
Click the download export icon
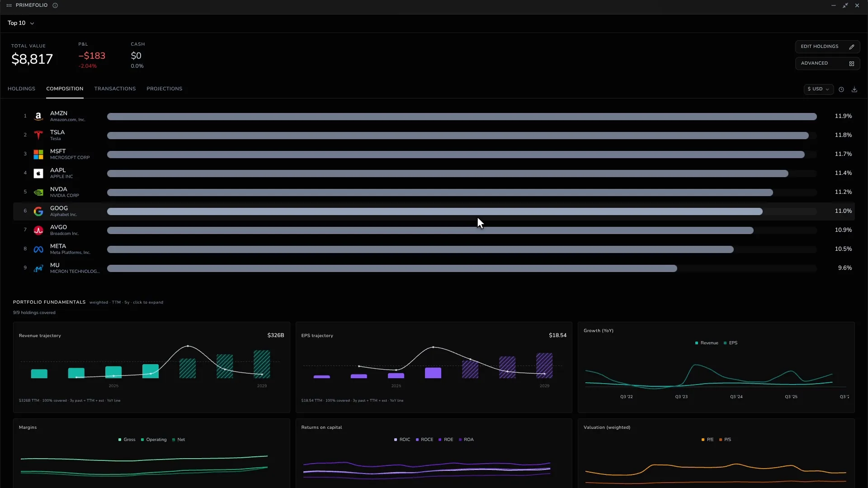[x=854, y=89]
